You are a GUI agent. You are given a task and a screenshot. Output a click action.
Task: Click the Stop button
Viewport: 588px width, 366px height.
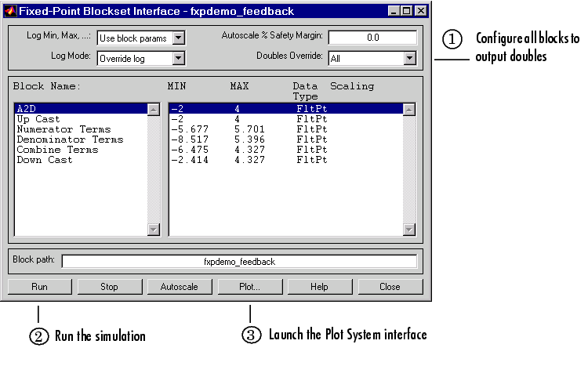pos(109,287)
